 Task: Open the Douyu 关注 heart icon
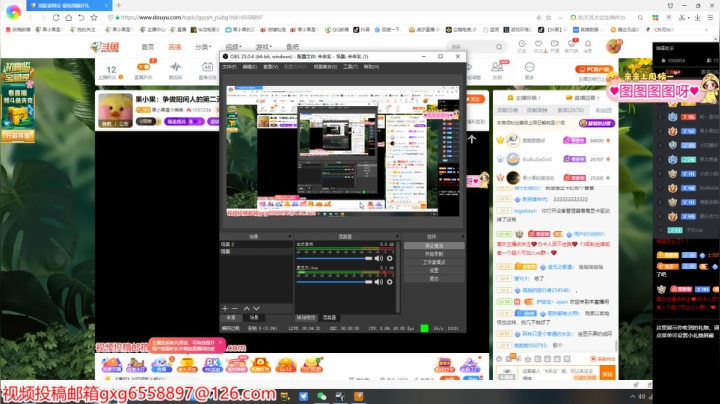[x=538, y=45]
